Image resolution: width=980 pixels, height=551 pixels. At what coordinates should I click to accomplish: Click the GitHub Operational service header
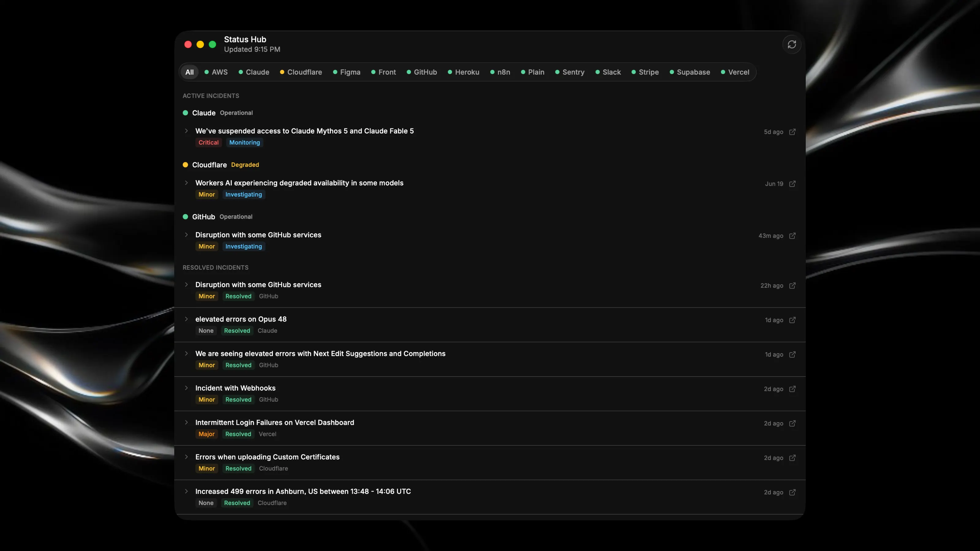click(218, 217)
